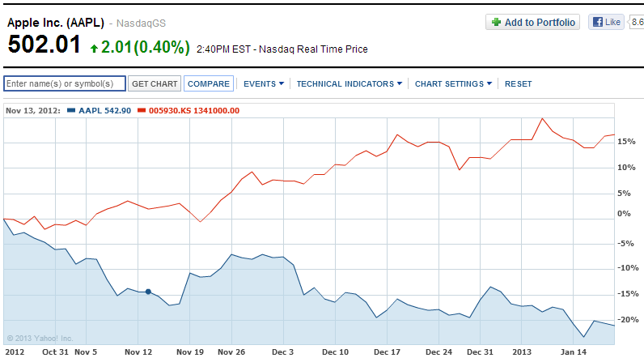Click the 10% y-axis label
Image resolution: width=644 pixels, height=358 pixels.
[626, 168]
